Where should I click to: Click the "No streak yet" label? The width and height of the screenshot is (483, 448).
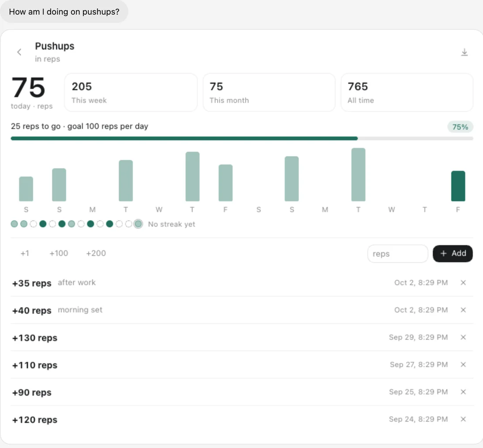point(172,224)
